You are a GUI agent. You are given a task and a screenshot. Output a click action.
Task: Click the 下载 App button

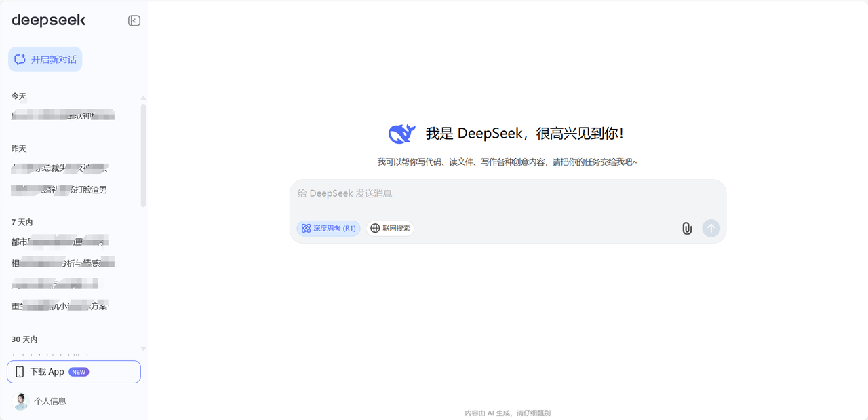(74, 372)
